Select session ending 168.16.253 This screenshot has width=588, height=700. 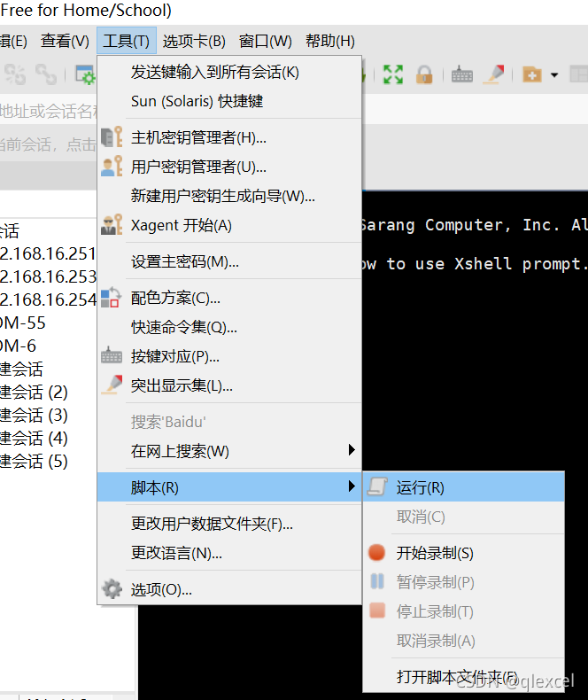(x=48, y=276)
